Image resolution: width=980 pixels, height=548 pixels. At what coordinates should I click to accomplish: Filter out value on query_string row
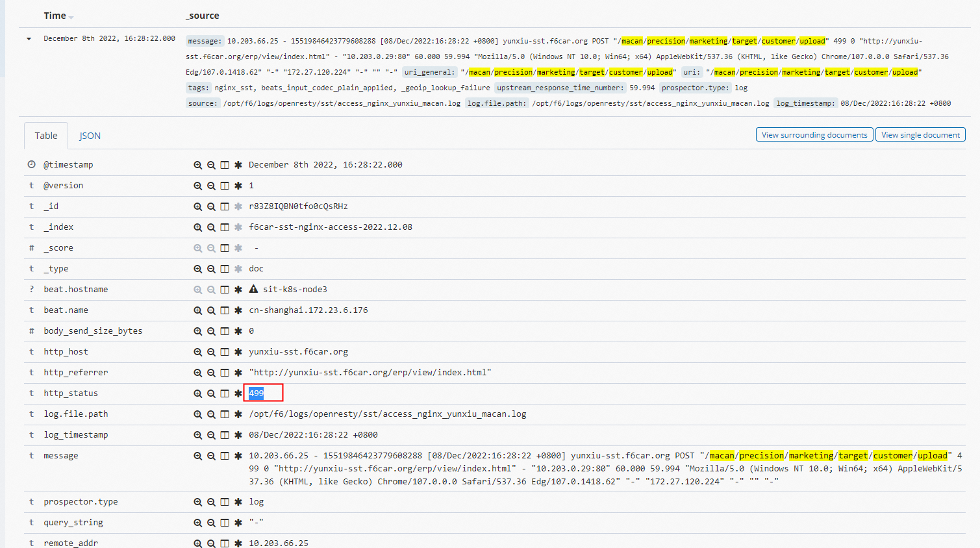(x=211, y=523)
